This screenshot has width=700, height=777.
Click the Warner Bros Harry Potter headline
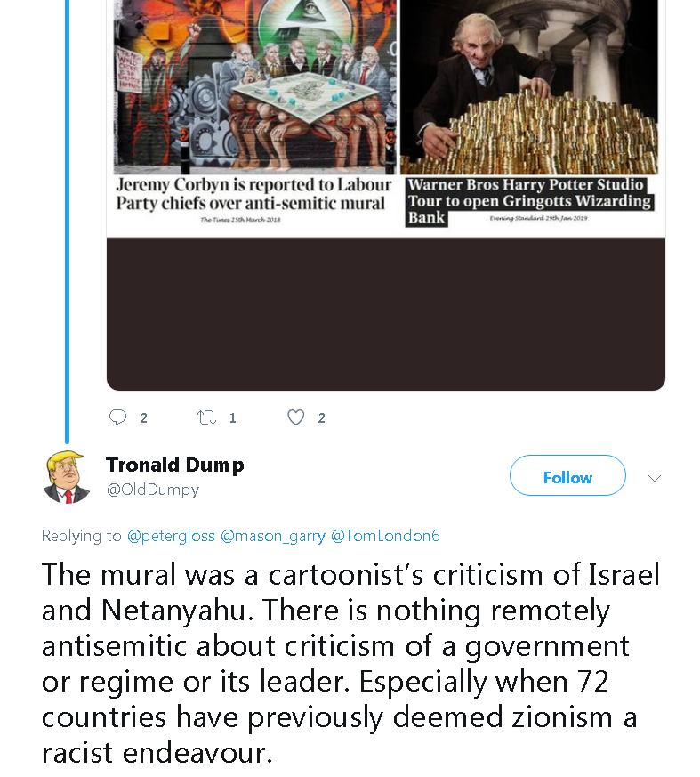(x=528, y=201)
